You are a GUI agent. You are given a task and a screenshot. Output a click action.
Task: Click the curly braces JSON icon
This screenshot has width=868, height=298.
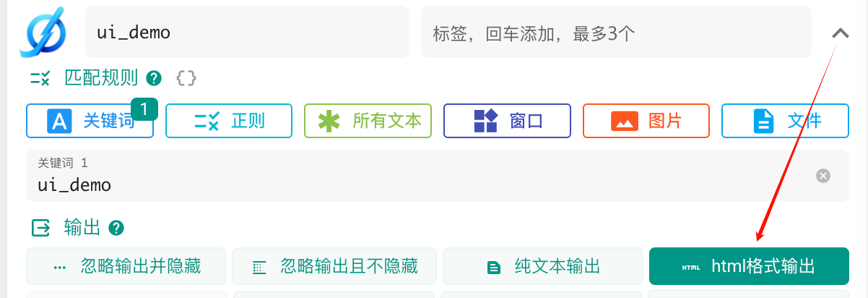pyautogui.click(x=186, y=78)
